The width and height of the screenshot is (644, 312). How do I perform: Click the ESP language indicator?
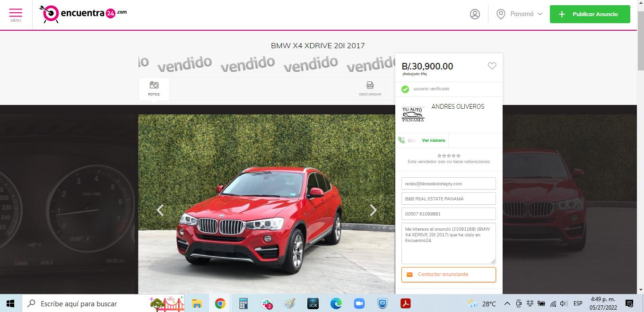(578, 303)
